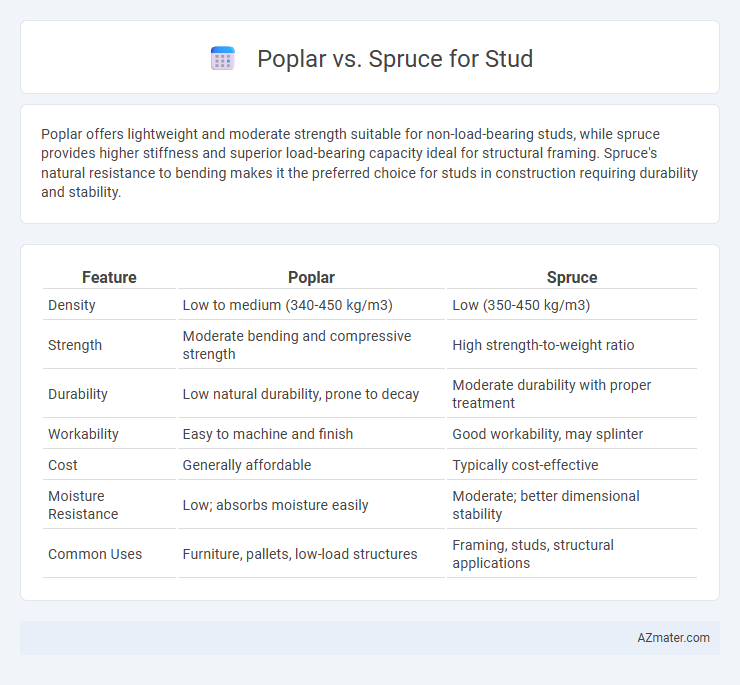Click 'High strength-to-weight ratio' cell
The image size is (740, 685).
click(543, 345)
